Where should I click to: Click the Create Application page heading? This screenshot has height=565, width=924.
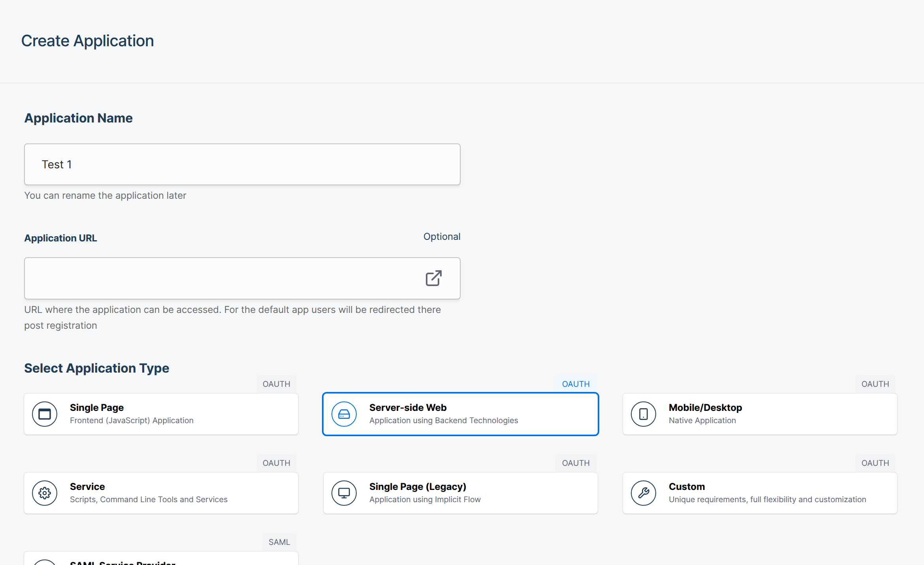(x=87, y=41)
